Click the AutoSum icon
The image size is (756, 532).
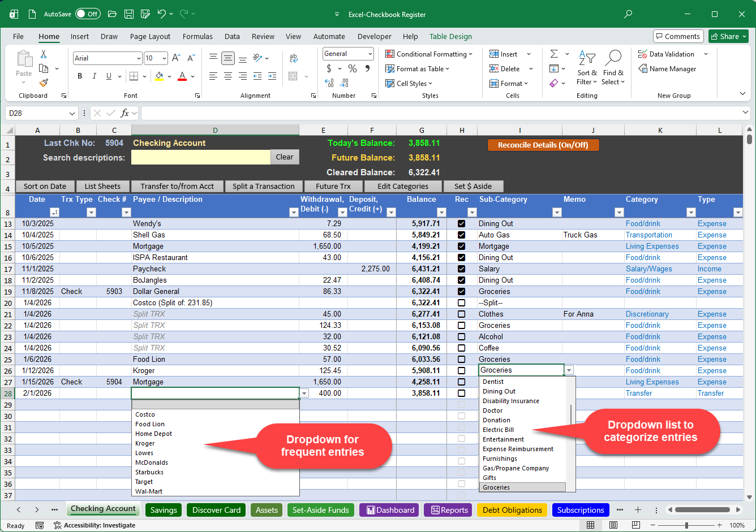tap(555, 54)
